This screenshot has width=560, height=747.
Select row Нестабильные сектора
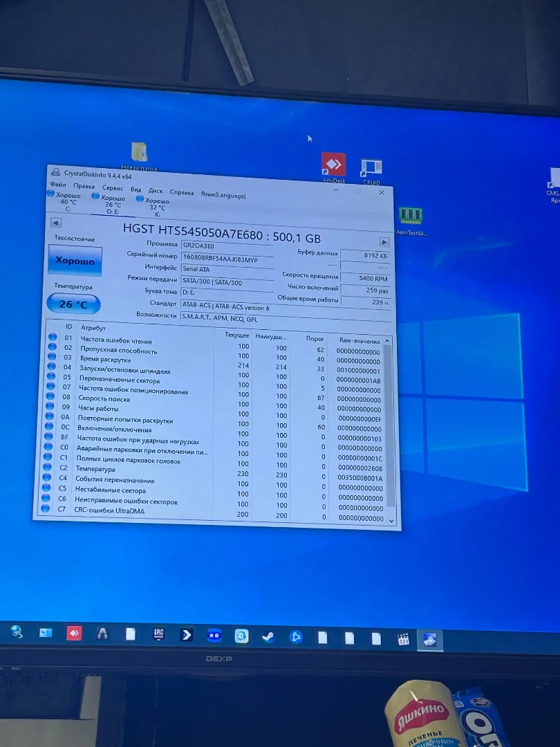[x=214, y=493]
